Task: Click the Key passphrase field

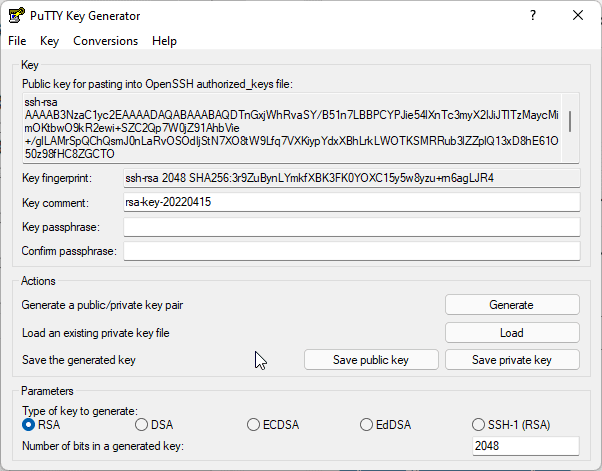Action: 352,227
